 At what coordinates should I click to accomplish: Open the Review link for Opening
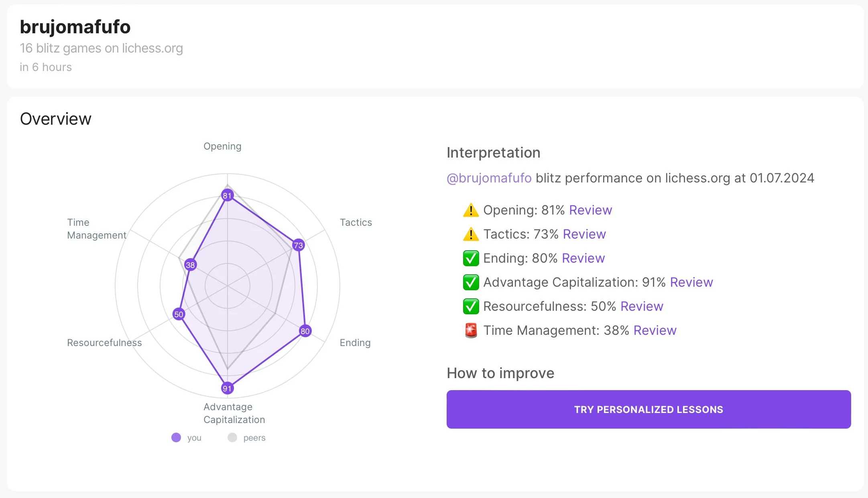tap(590, 210)
